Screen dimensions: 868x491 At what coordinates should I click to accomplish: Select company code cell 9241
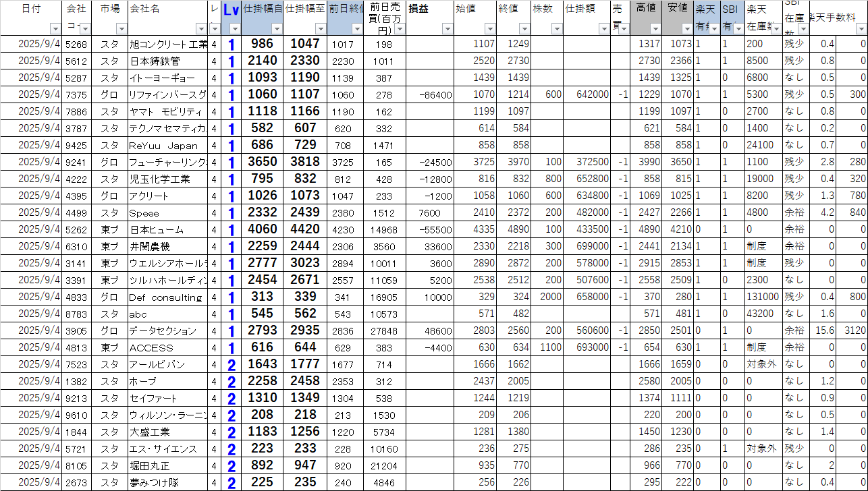tap(76, 162)
